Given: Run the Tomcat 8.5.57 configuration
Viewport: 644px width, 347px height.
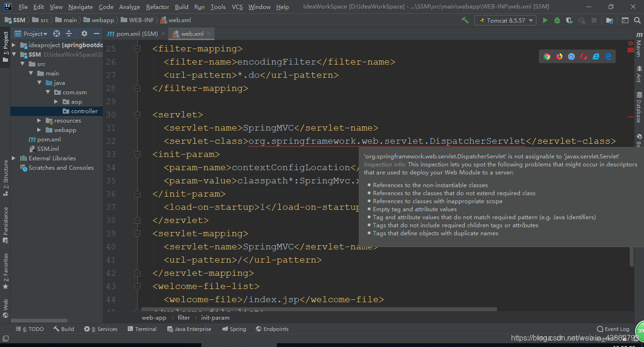Looking at the screenshot, I should 545,20.
